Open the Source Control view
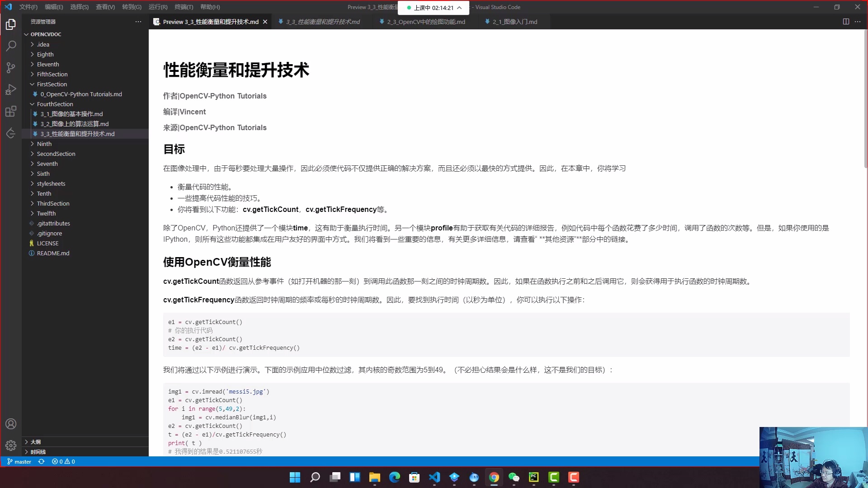The image size is (868, 488). [11, 68]
